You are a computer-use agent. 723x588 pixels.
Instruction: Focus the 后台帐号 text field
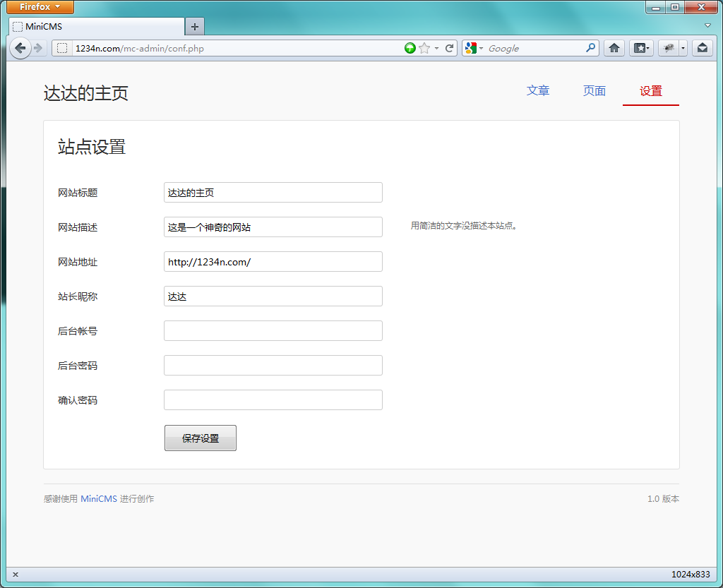[273, 331]
